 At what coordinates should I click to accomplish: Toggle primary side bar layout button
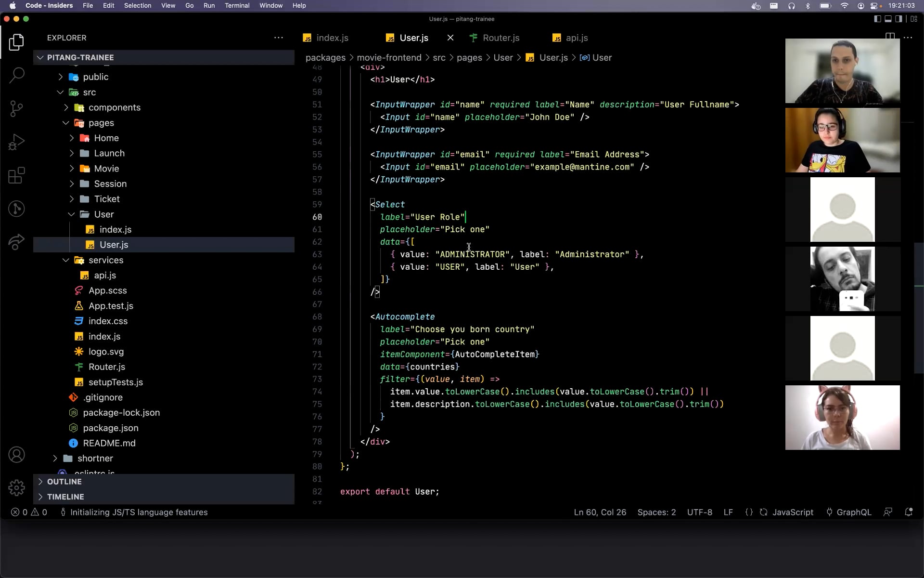(x=877, y=19)
